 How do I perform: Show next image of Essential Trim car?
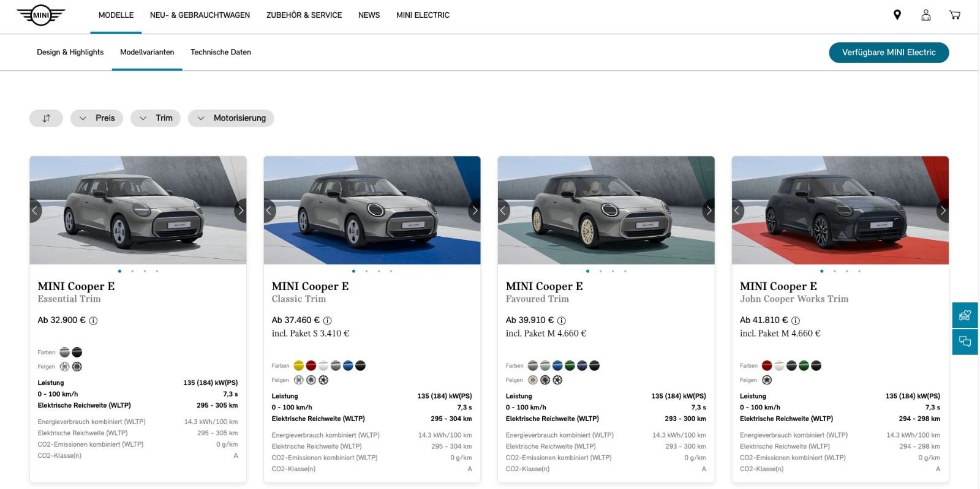(x=240, y=211)
